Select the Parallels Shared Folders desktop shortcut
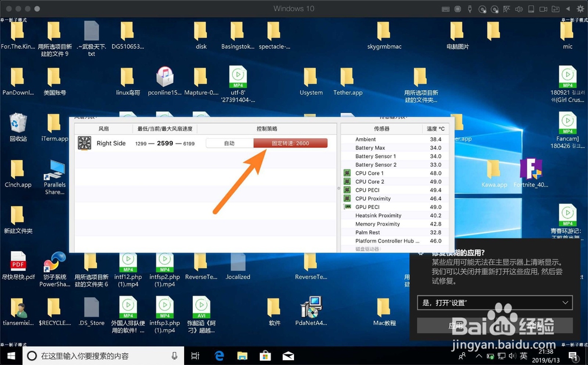This screenshot has width=588, height=365. (55, 177)
